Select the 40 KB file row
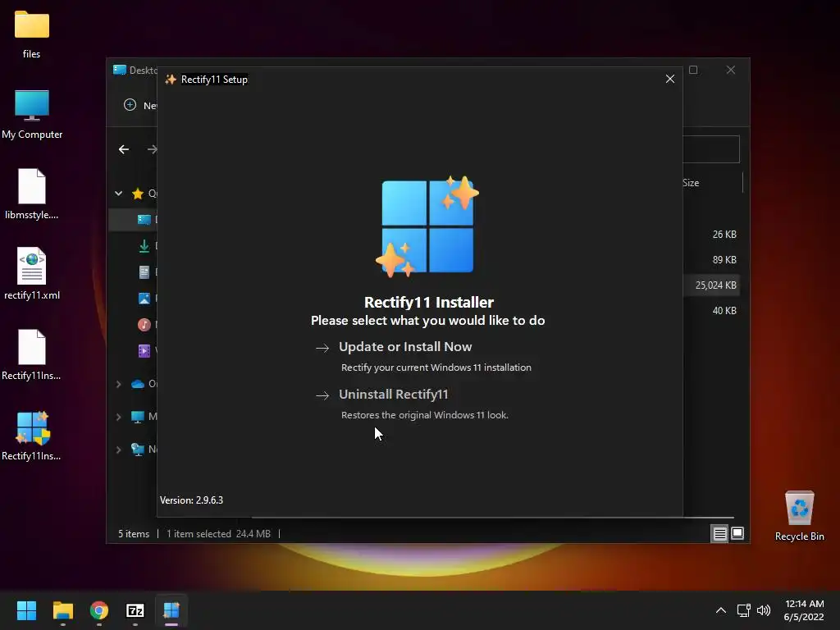 click(713, 311)
